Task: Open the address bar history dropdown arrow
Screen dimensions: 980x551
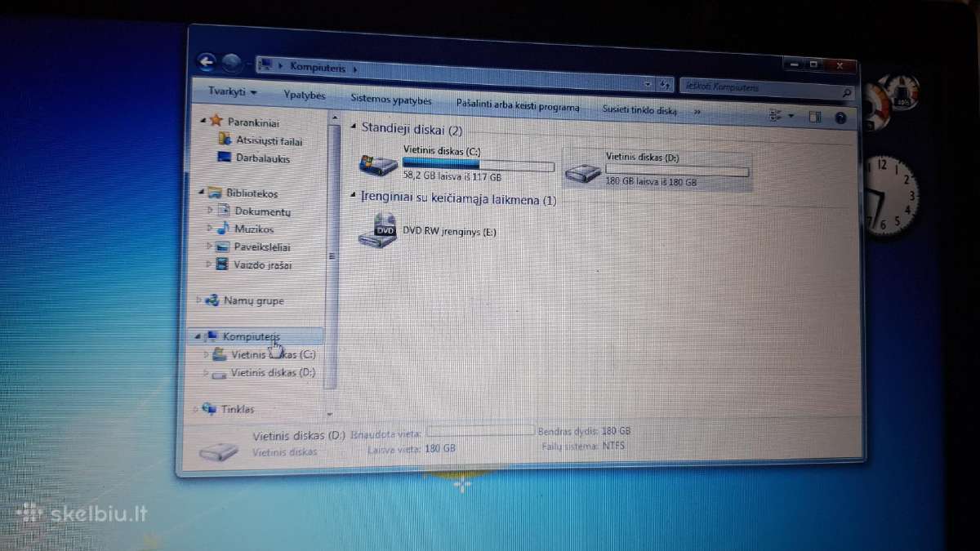Action: pos(648,84)
